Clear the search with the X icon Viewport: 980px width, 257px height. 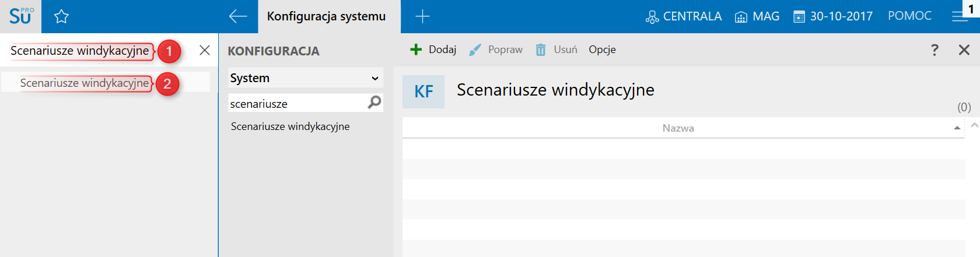204,50
